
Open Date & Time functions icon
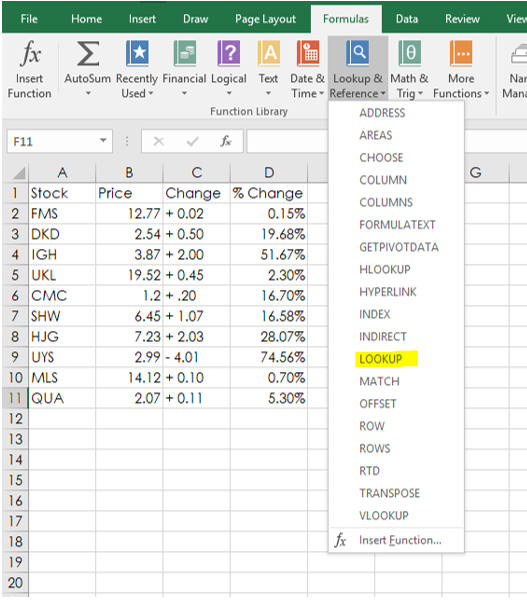point(308,53)
